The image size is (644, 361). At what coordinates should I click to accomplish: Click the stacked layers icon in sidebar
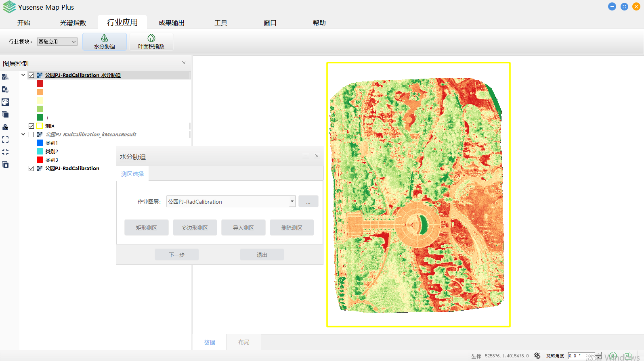pos(5,115)
